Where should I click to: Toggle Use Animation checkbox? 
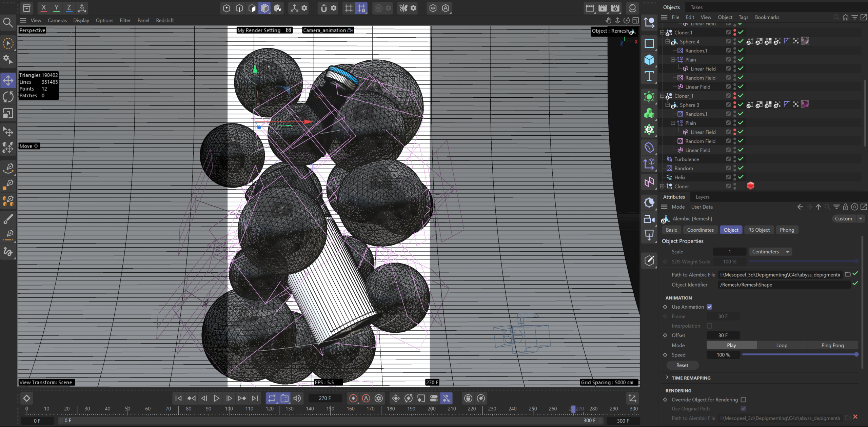click(x=709, y=307)
